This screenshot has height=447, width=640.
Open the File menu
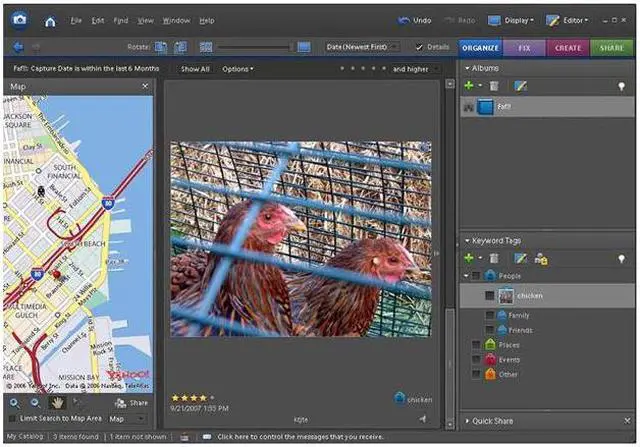point(76,20)
